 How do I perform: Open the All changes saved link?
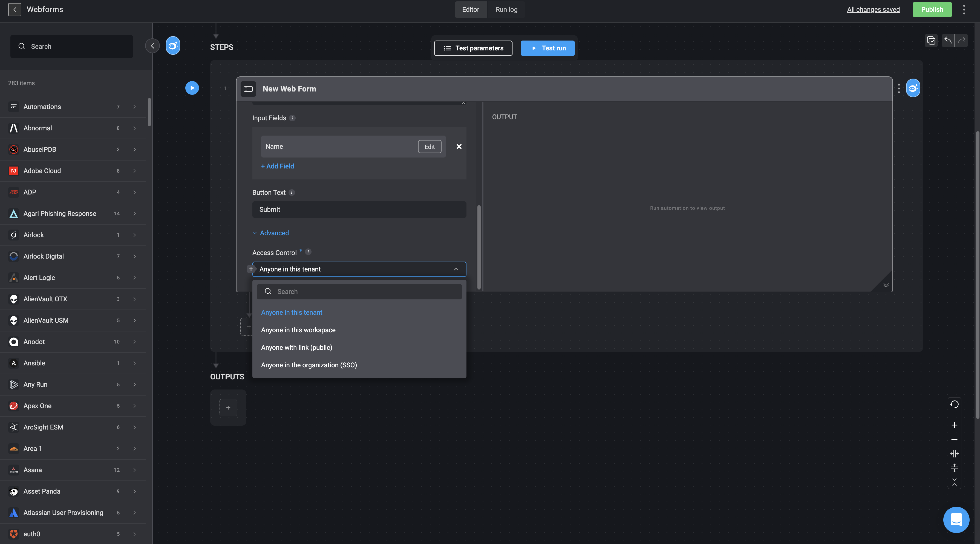click(x=873, y=10)
